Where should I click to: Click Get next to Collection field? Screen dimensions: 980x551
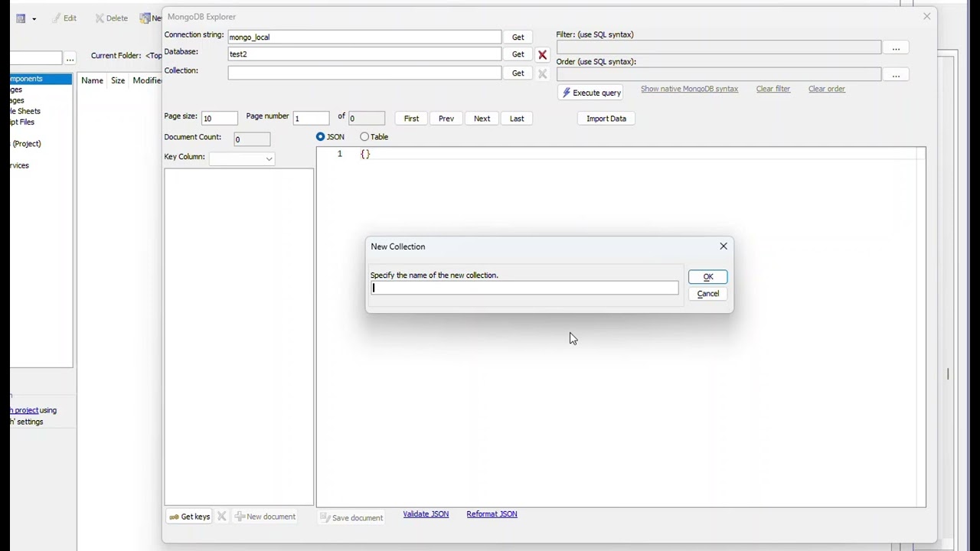click(x=518, y=73)
